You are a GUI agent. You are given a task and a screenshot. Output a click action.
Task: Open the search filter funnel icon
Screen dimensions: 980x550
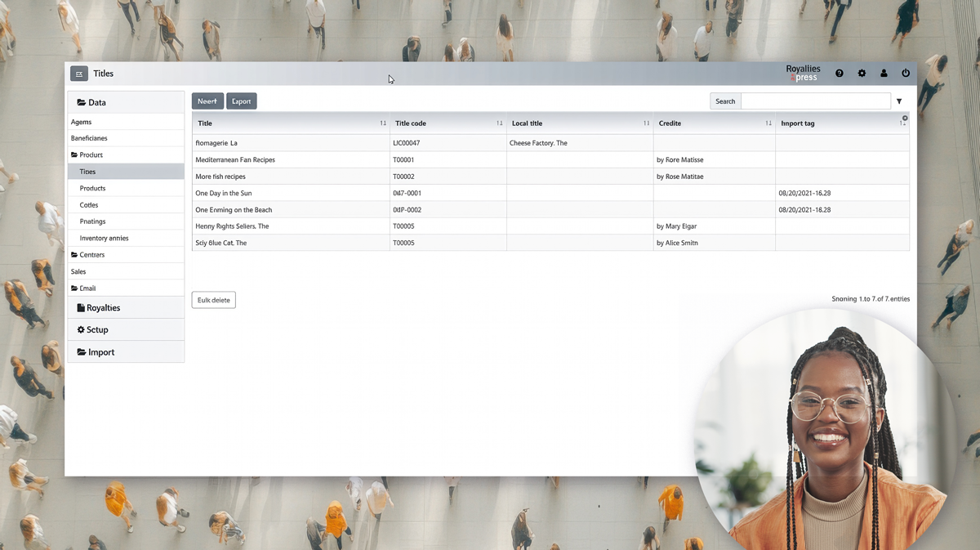pos(899,101)
